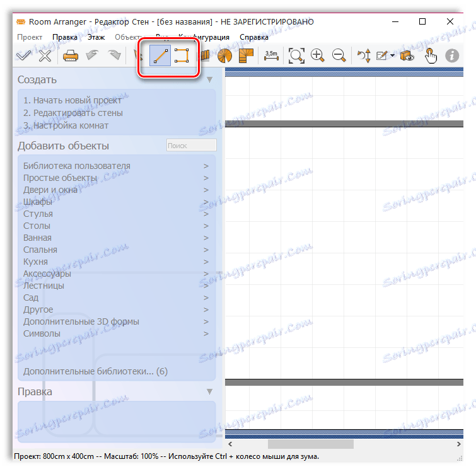Open the Простые объекты category
The height and width of the screenshot is (474, 476).
[60, 178]
